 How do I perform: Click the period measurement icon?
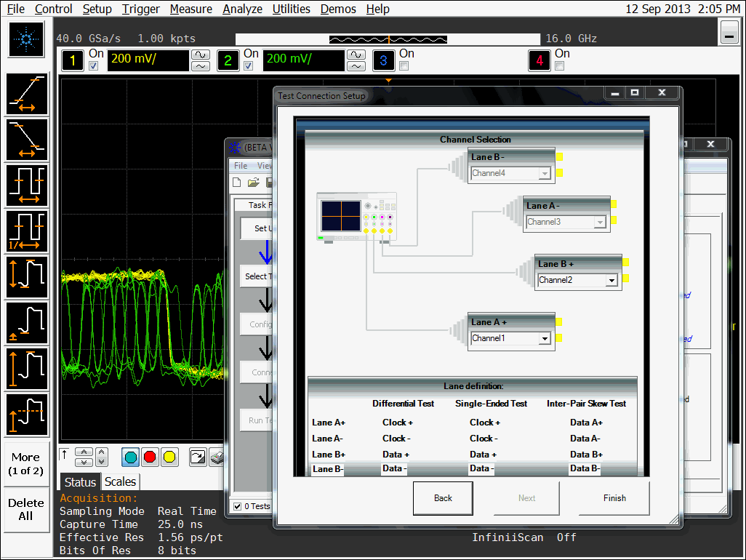click(28, 185)
